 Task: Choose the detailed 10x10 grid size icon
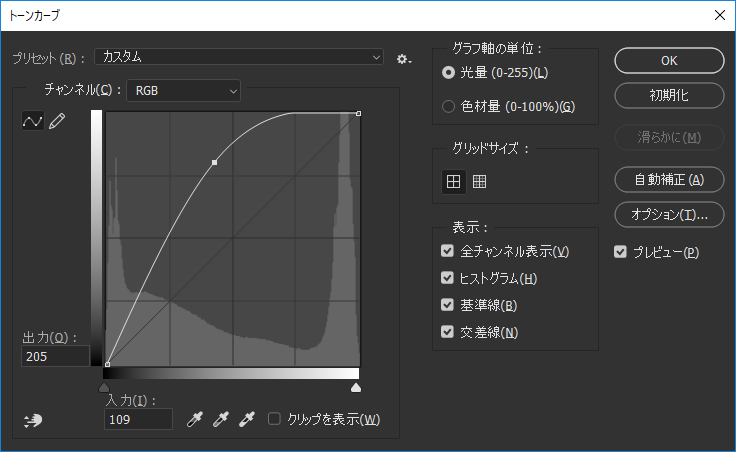(x=479, y=181)
